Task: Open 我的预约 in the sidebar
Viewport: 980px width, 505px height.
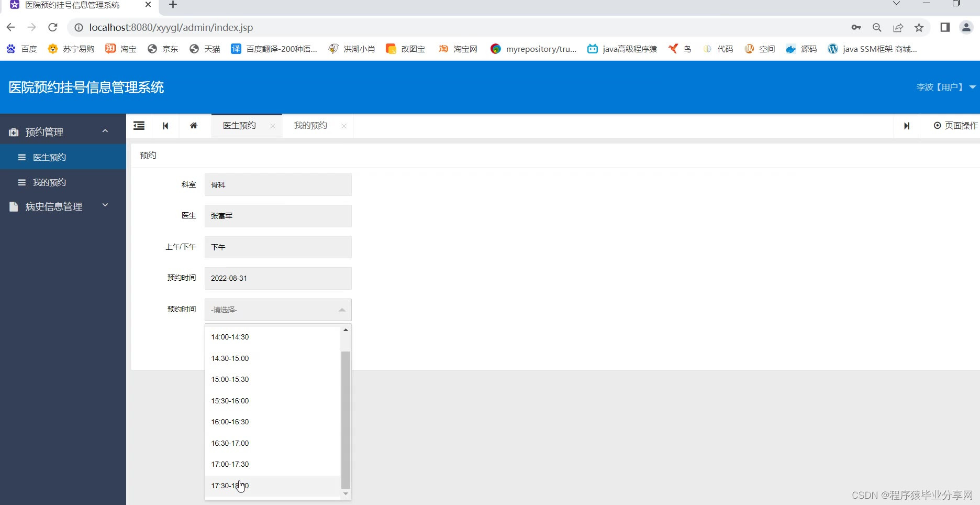Action: (x=63, y=182)
